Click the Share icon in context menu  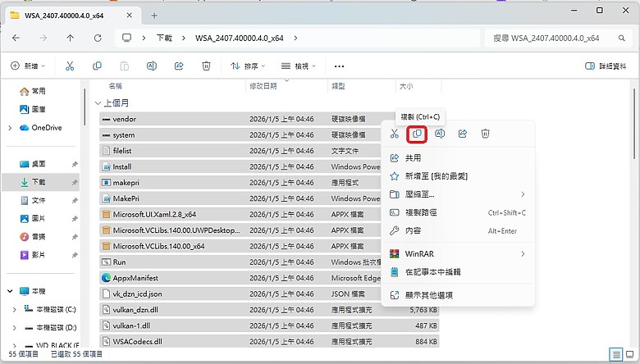click(x=463, y=134)
